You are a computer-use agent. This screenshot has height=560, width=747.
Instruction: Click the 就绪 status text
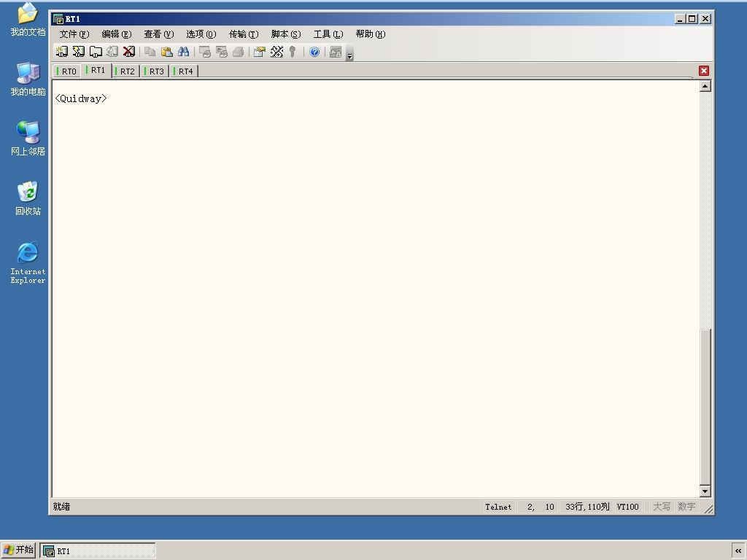point(61,507)
